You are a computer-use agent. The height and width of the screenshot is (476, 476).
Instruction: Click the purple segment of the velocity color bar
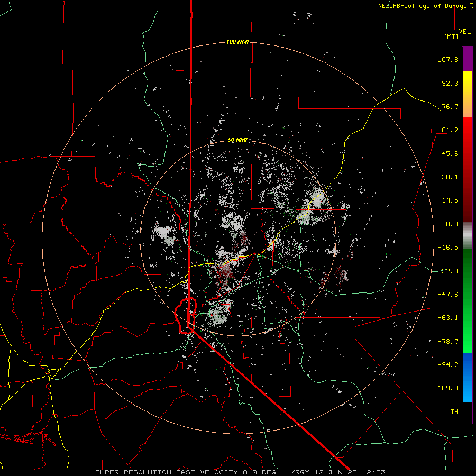(467, 59)
